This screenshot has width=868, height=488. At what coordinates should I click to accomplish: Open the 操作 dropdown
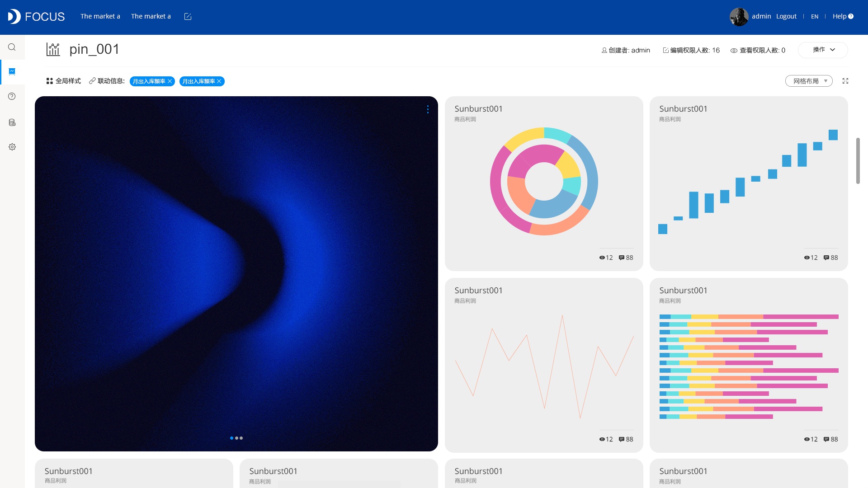(x=823, y=50)
